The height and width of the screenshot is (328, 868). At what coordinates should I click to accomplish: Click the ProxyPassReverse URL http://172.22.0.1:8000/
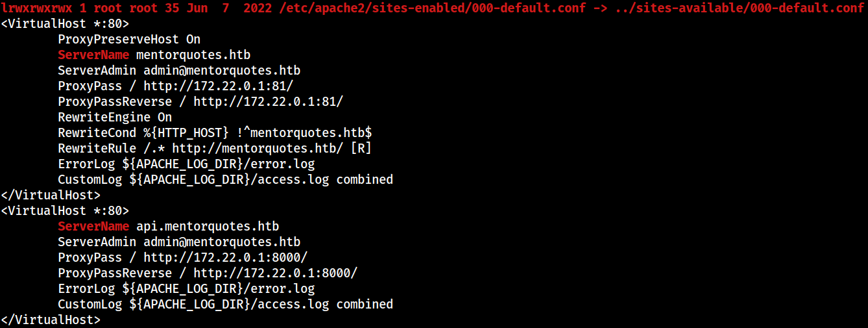coord(275,273)
